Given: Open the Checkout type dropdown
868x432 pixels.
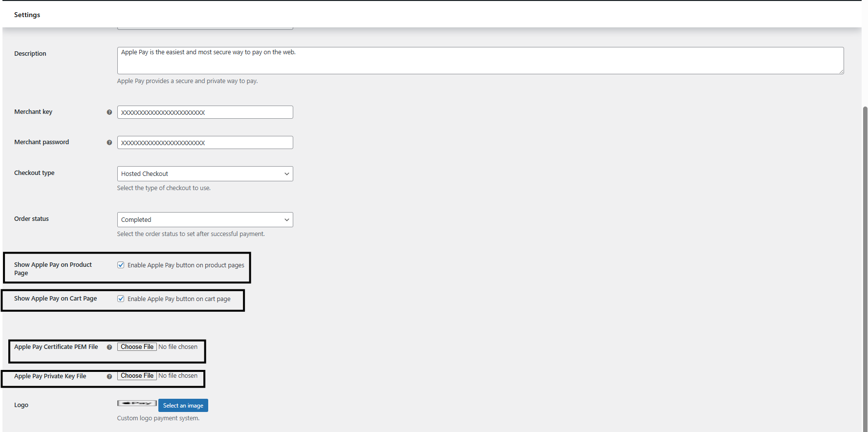Looking at the screenshot, I should (x=205, y=173).
